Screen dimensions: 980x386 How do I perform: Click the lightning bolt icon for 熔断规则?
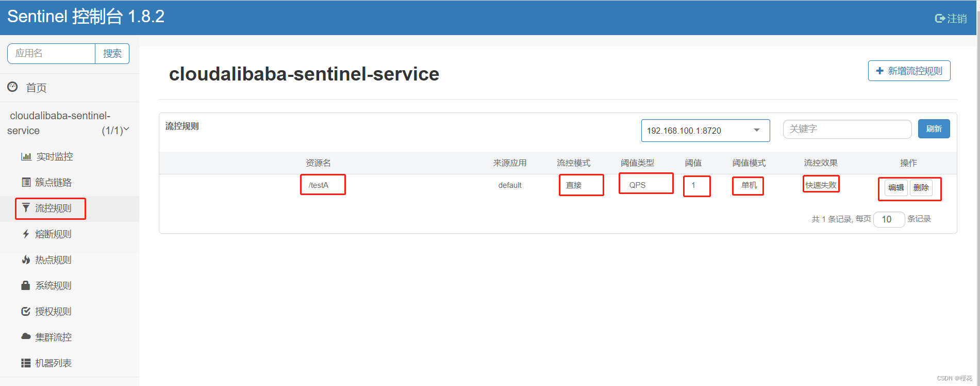[x=26, y=234]
